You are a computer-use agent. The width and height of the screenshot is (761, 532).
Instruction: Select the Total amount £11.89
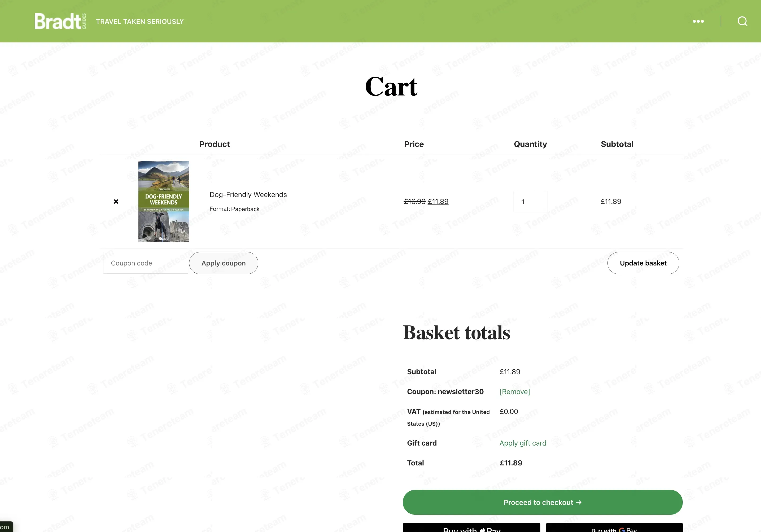pos(511,463)
